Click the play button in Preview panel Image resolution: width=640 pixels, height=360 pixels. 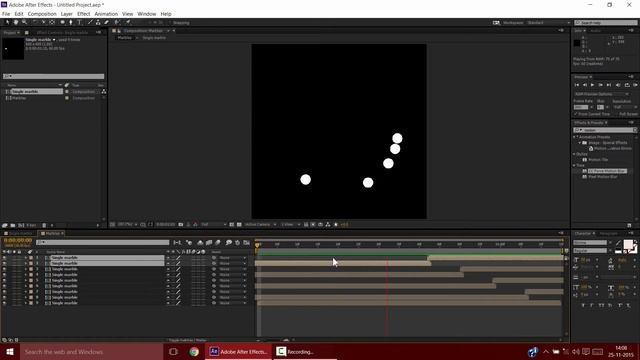[x=592, y=85]
